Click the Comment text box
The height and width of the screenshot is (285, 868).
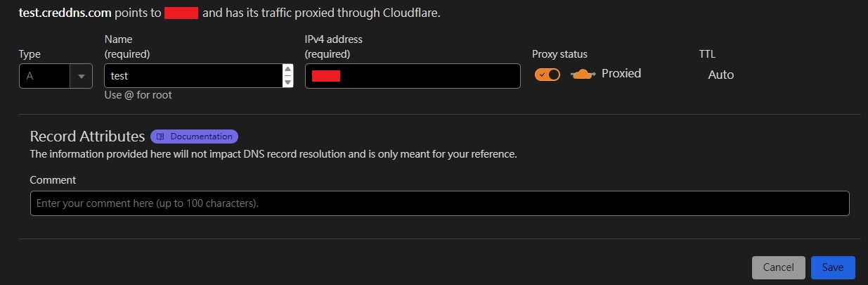(x=440, y=203)
